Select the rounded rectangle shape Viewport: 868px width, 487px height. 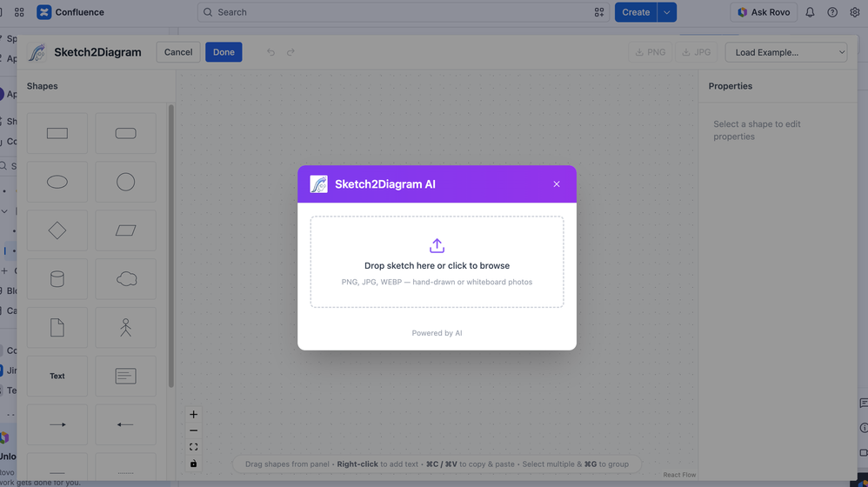click(x=125, y=133)
